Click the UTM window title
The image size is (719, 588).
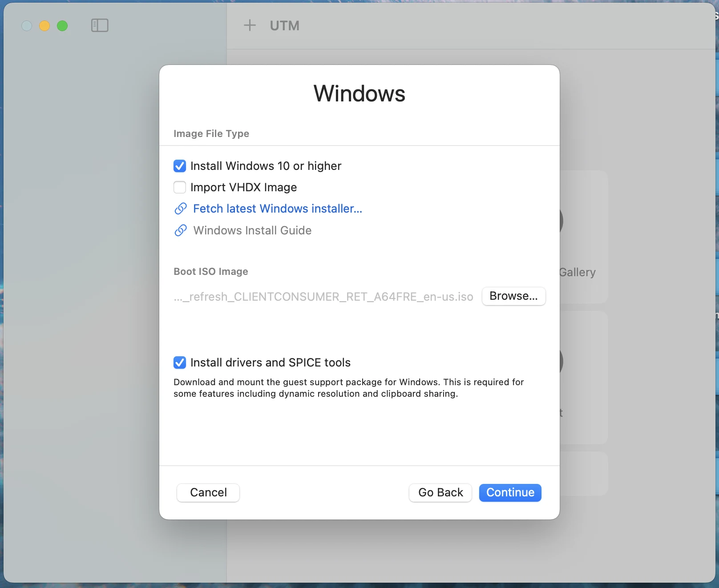click(285, 26)
